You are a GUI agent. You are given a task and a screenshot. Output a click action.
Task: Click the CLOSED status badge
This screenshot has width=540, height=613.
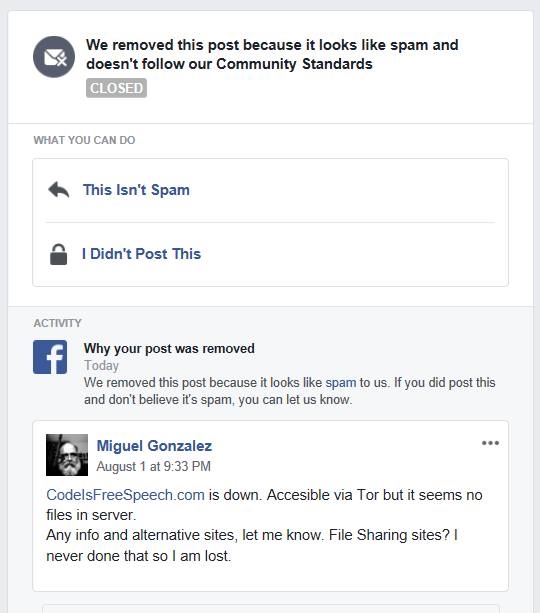pos(117,88)
